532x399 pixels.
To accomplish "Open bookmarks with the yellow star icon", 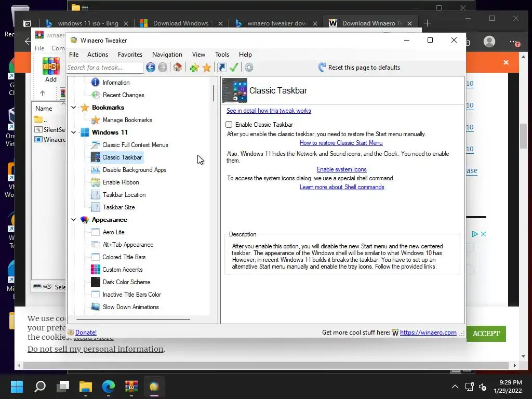I will [x=207, y=68].
